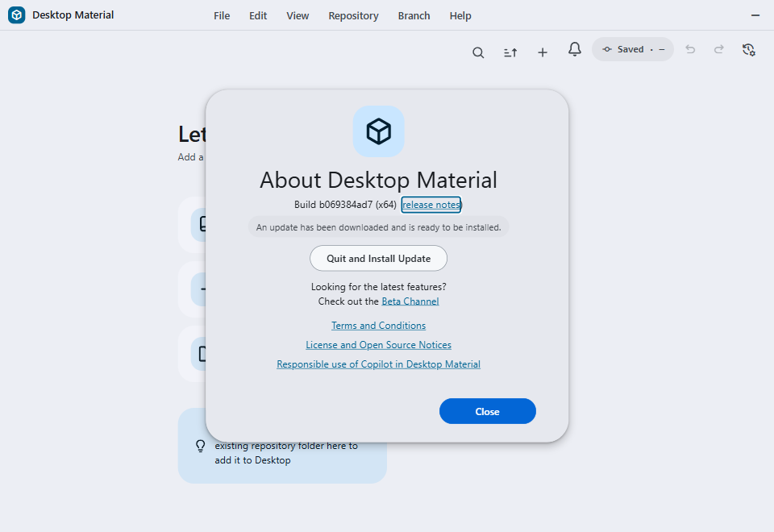Click the build number text b069384ad7

[x=346, y=205]
